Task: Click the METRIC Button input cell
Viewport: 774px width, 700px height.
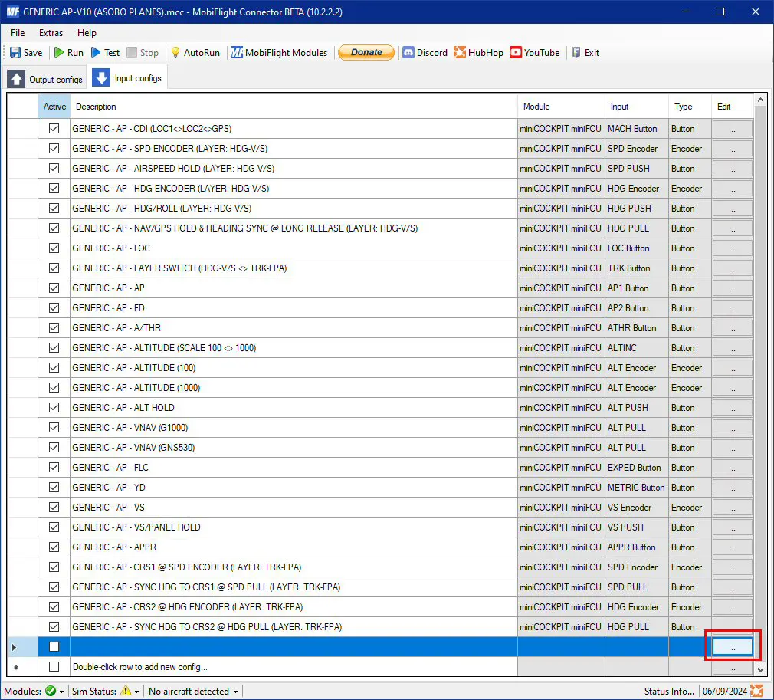Action: [637, 487]
